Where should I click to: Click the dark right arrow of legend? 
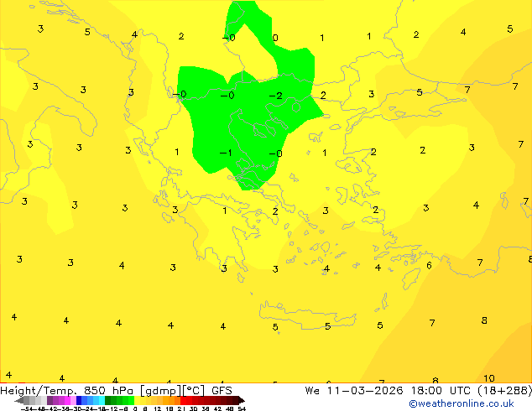[x=242, y=401]
